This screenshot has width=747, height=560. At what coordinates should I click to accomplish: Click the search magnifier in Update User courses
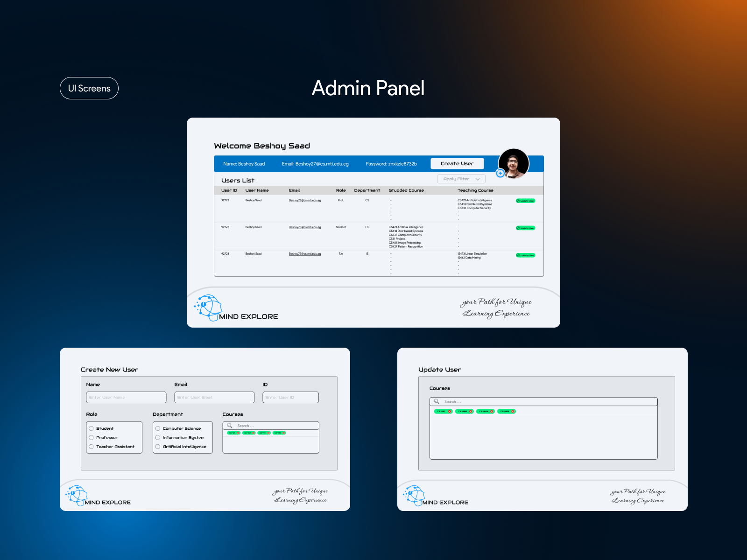[x=437, y=401]
